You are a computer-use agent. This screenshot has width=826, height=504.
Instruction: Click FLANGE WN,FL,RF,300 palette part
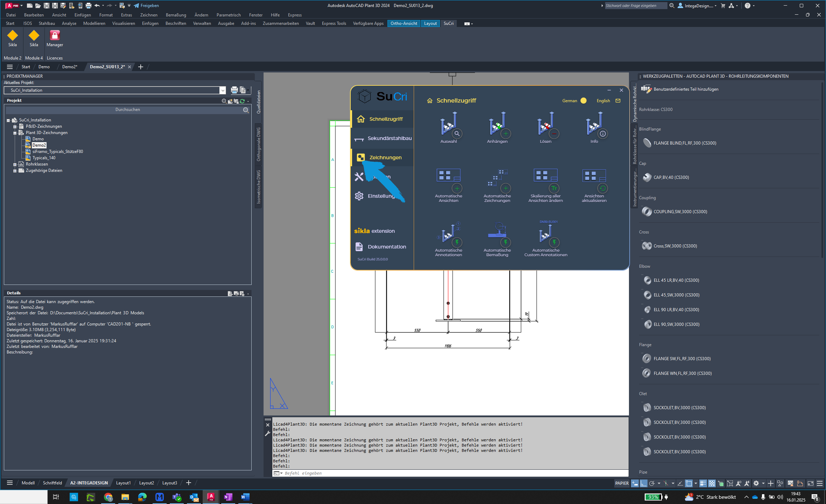677,373
